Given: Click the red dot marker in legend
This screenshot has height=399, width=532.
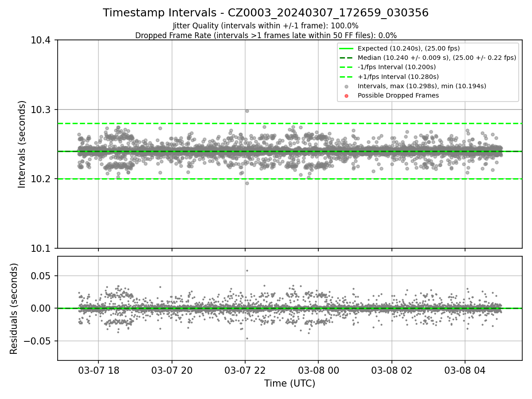Looking at the screenshot, I should (x=347, y=96).
